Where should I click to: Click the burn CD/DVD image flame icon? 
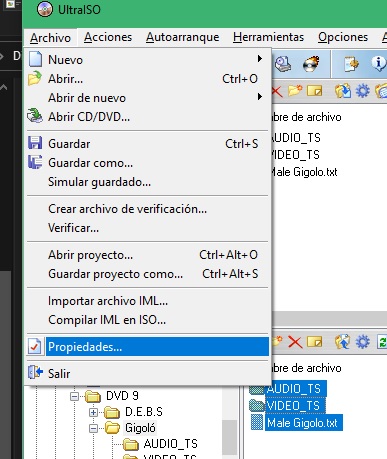coord(311,63)
